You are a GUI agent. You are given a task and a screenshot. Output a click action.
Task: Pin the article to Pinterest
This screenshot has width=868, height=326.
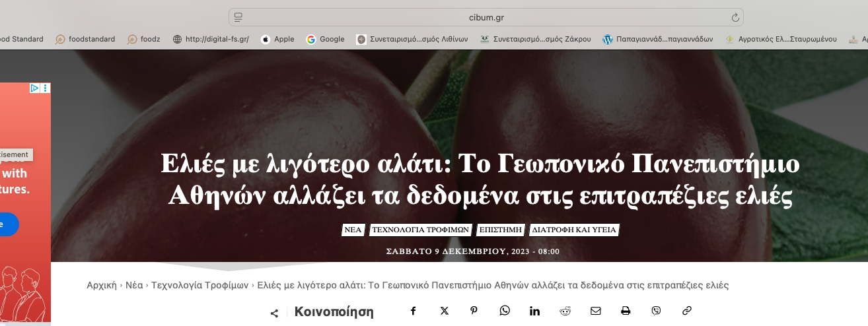point(474,311)
